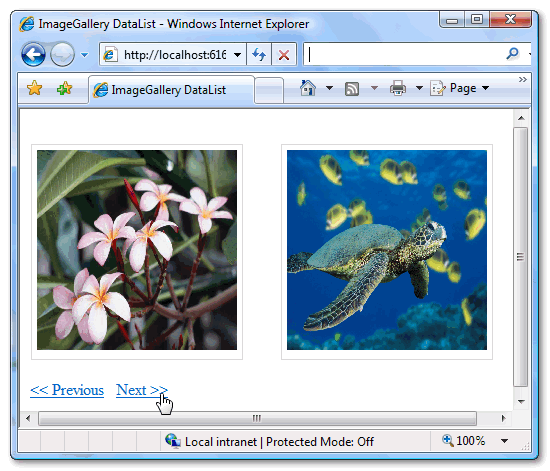Click the Print icon
The image size is (550, 471).
click(398, 88)
